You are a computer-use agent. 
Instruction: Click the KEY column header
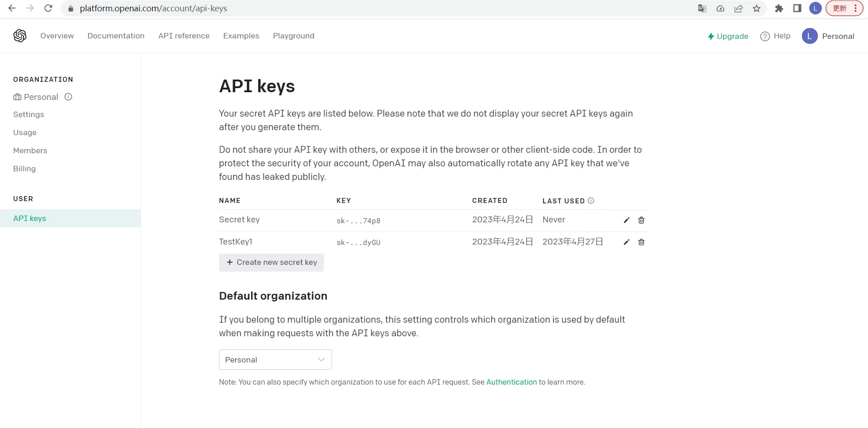(x=344, y=201)
